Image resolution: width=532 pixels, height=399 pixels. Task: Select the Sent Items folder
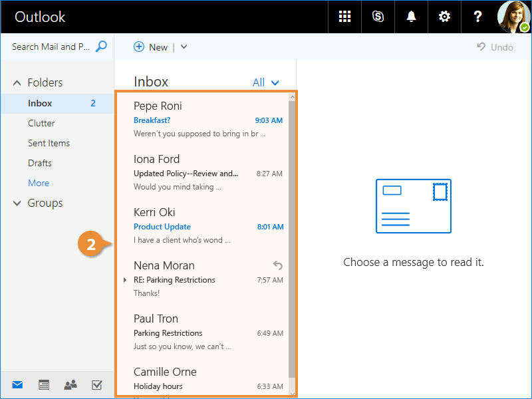(x=49, y=143)
